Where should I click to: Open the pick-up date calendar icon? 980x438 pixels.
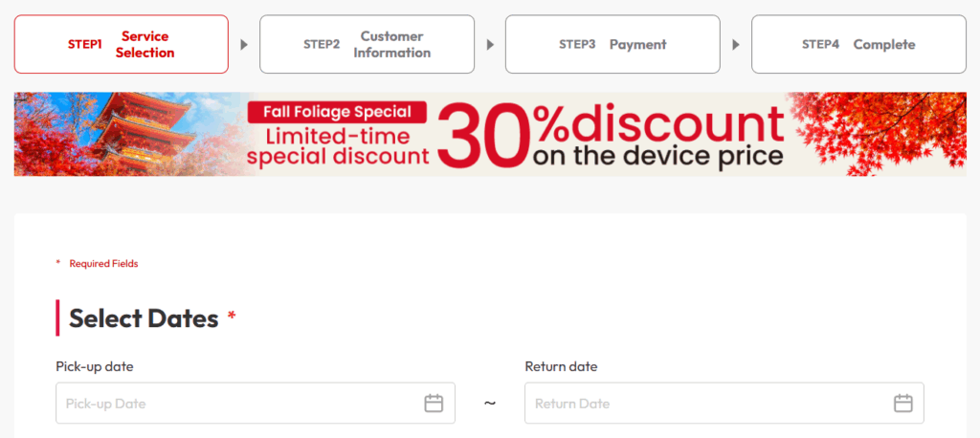(434, 404)
